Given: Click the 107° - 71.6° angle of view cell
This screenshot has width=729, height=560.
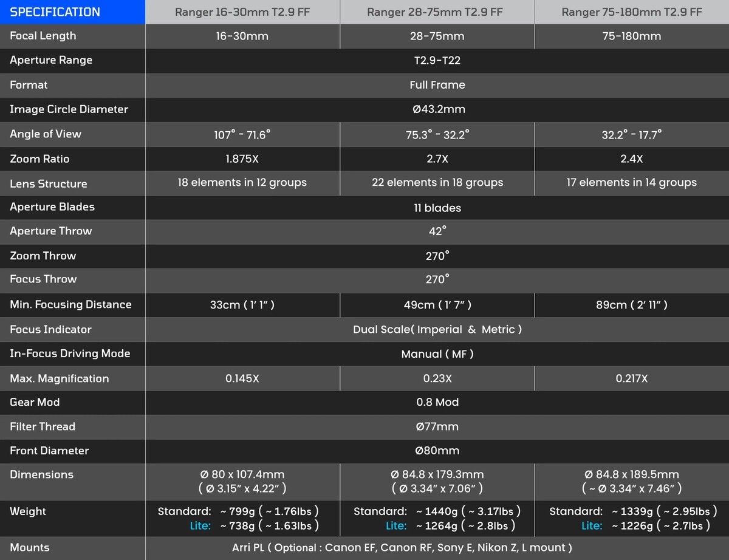Looking at the screenshot, I should click(x=242, y=135).
